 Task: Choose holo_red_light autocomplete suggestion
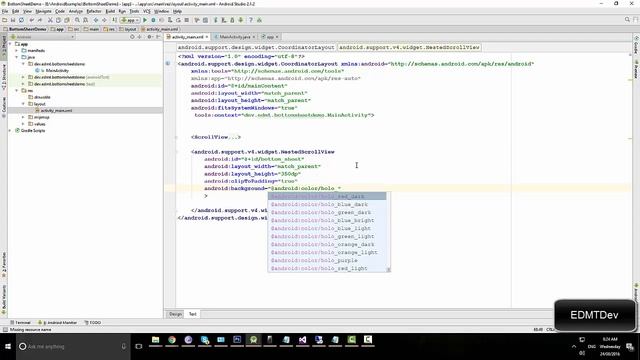click(x=327, y=268)
